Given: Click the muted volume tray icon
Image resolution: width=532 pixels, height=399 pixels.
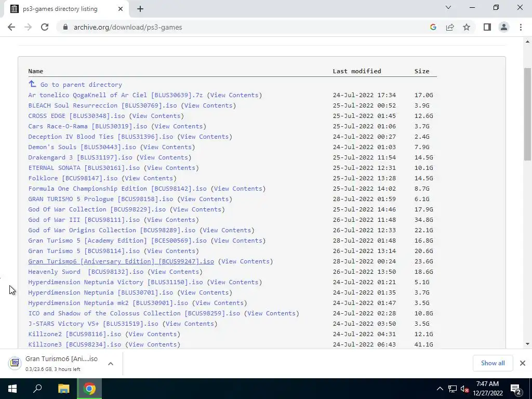Looking at the screenshot, I should pyautogui.click(x=465, y=389).
